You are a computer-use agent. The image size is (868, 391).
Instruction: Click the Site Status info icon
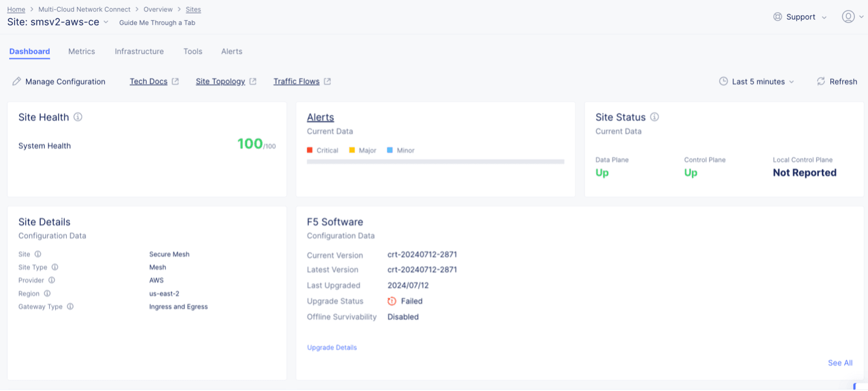[654, 117]
